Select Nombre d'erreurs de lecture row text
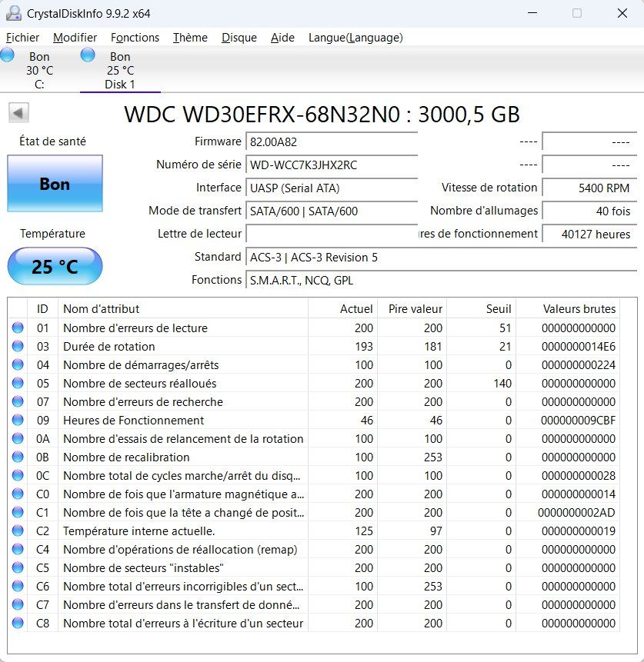Viewport: 644px width, 662px height. [x=135, y=328]
